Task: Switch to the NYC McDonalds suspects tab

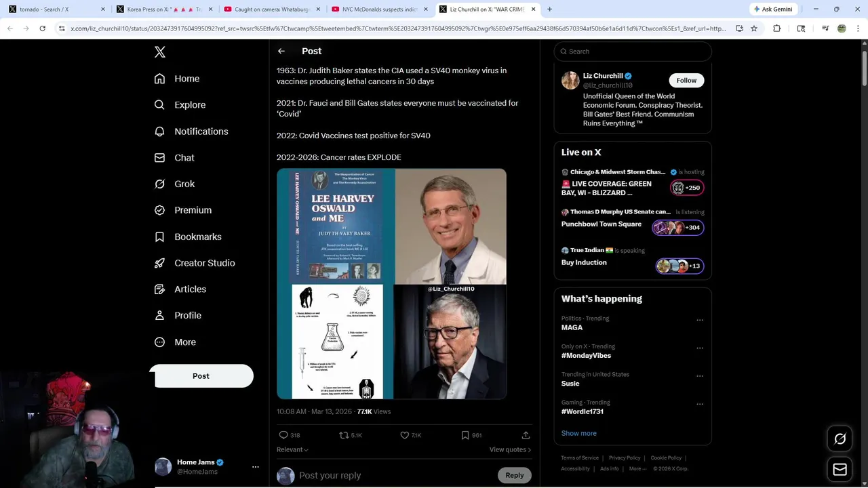Action: tap(380, 9)
